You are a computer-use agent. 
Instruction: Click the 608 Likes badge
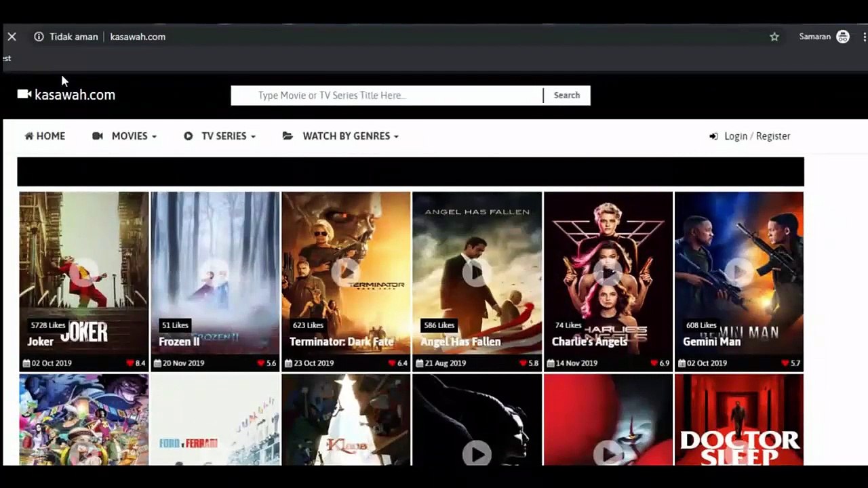point(701,325)
